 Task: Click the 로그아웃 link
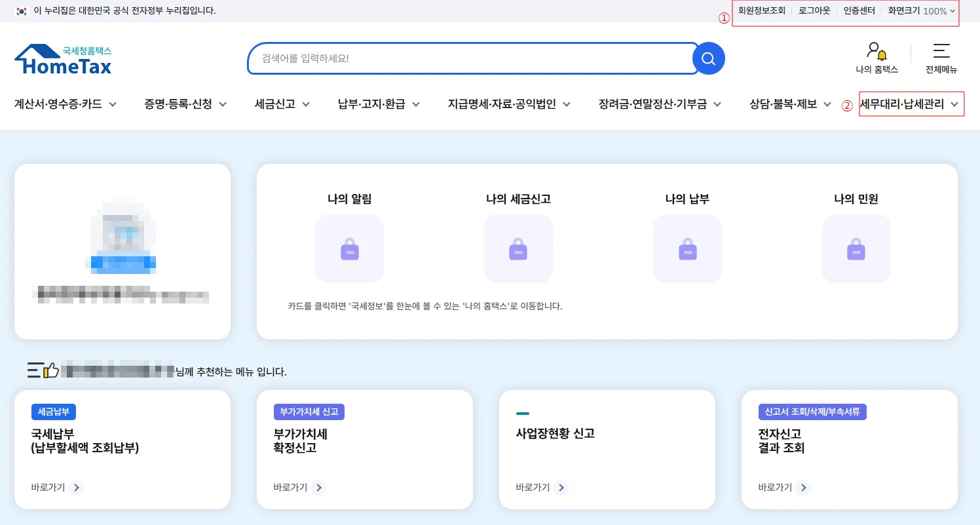(x=814, y=11)
